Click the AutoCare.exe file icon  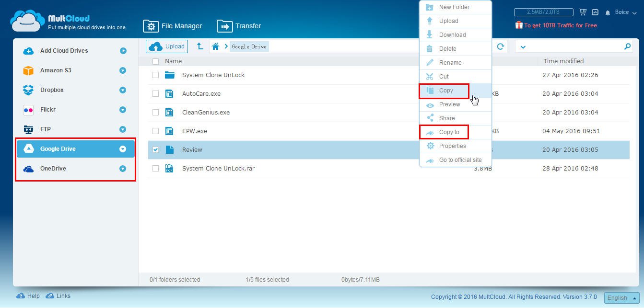[169, 93]
